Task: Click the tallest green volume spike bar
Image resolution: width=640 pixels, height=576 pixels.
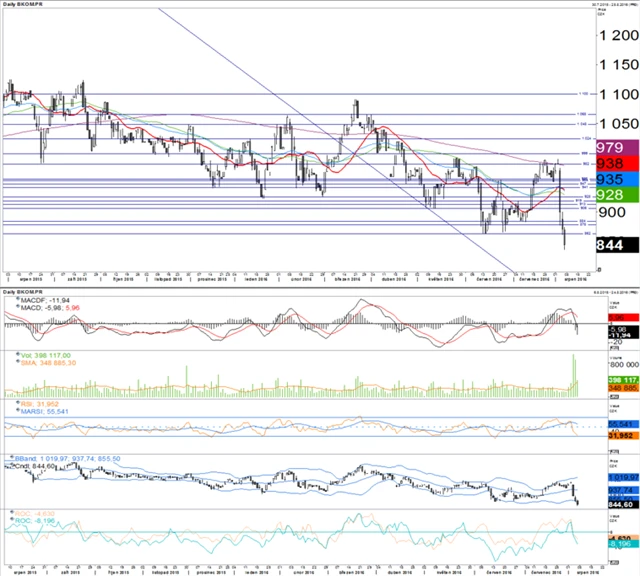Action: [x=574, y=372]
